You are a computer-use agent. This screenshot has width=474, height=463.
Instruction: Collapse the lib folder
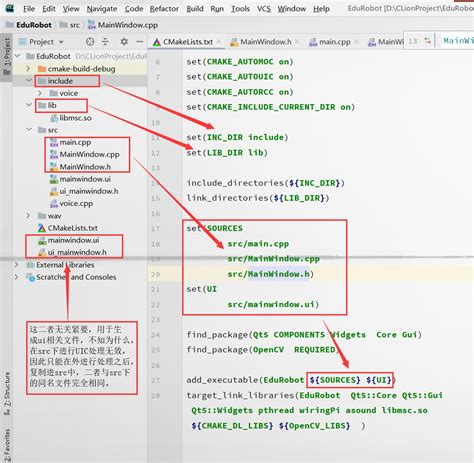click(x=29, y=105)
